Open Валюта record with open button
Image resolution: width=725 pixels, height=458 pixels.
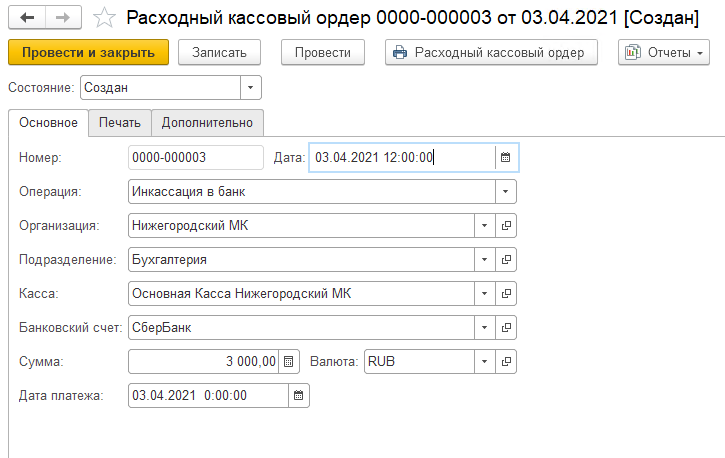point(507,361)
